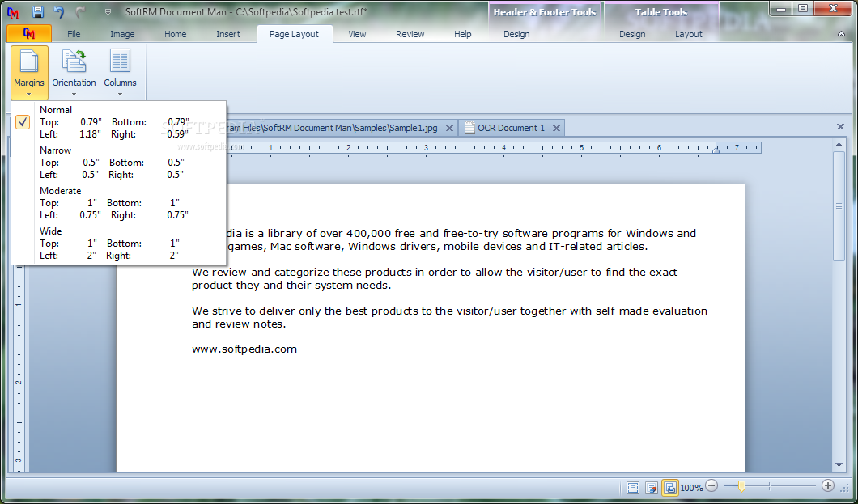Switch to the Insert tab
This screenshot has width=858, height=504.
(x=228, y=34)
